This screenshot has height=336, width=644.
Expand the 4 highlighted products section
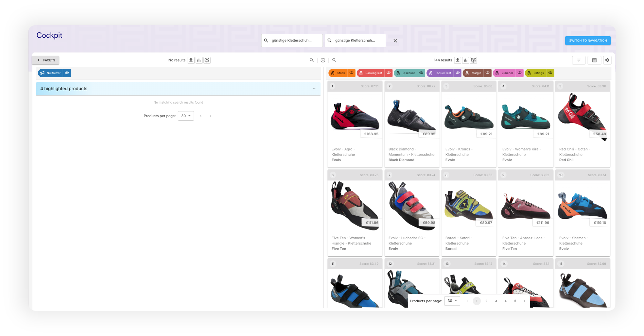pyautogui.click(x=178, y=89)
